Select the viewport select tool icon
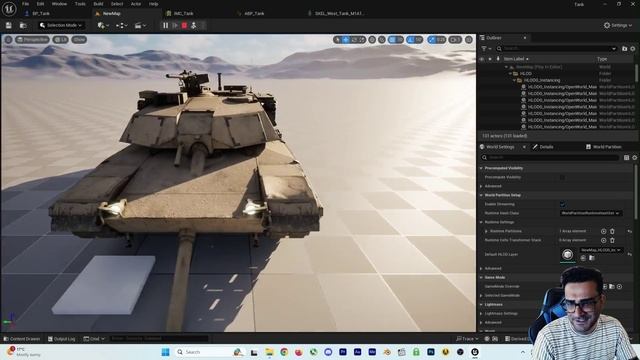640x360 pixels. pyautogui.click(x=338, y=40)
